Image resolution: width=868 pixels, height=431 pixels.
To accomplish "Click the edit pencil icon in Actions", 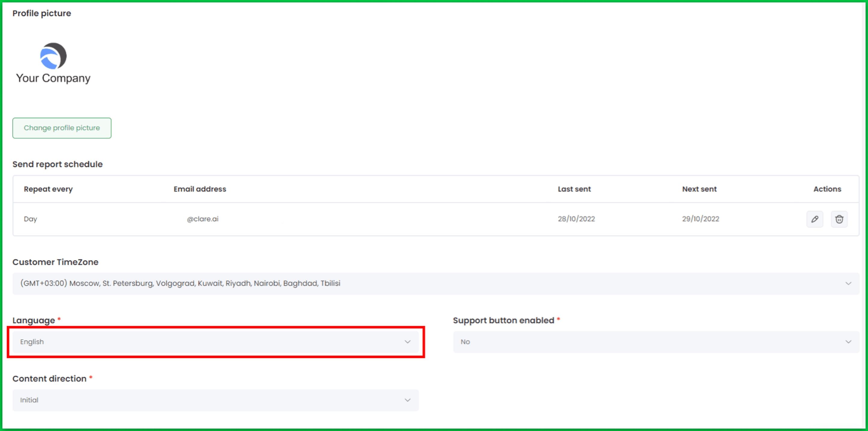I will point(814,219).
